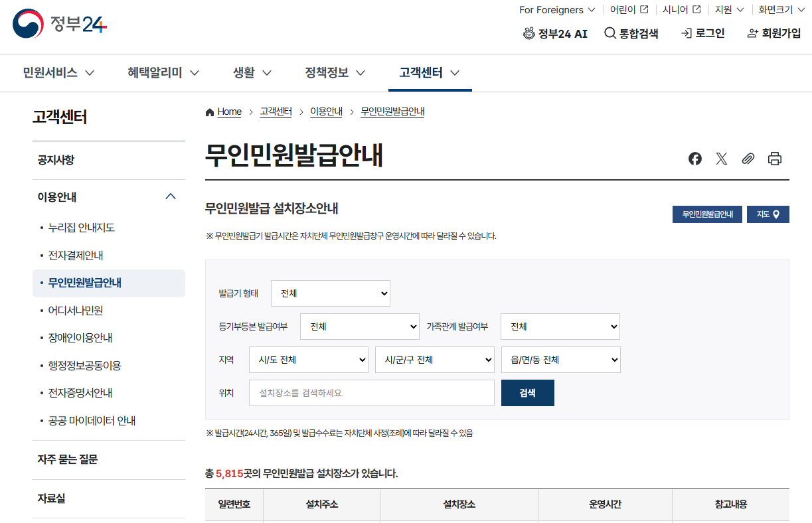Viewport: 812px width, 523px height.
Task: Share the page on Facebook
Action: click(x=695, y=159)
